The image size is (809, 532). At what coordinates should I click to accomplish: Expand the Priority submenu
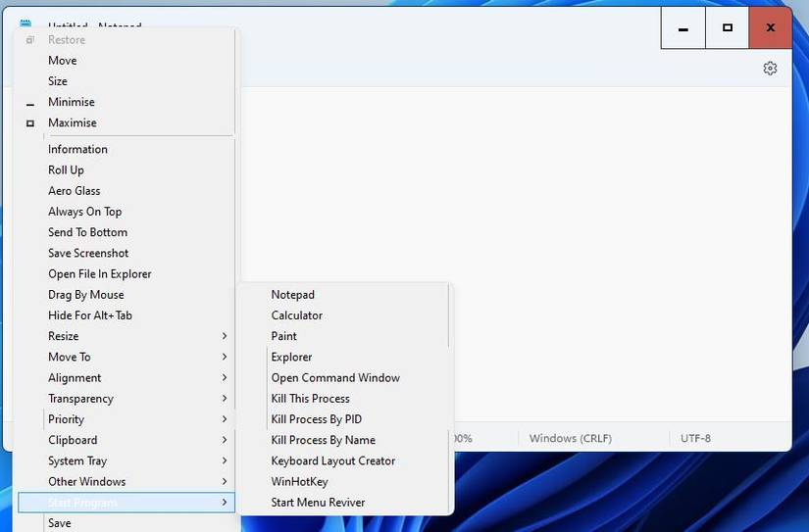[x=126, y=419]
